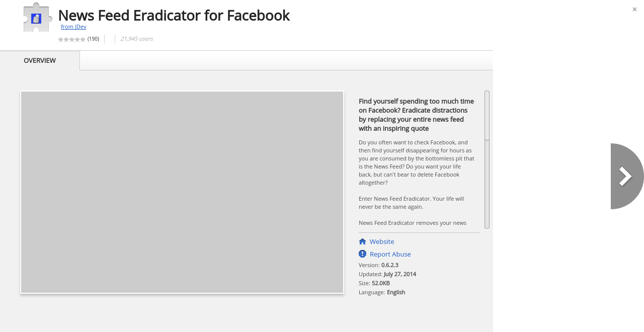Open the Website link

click(382, 242)
